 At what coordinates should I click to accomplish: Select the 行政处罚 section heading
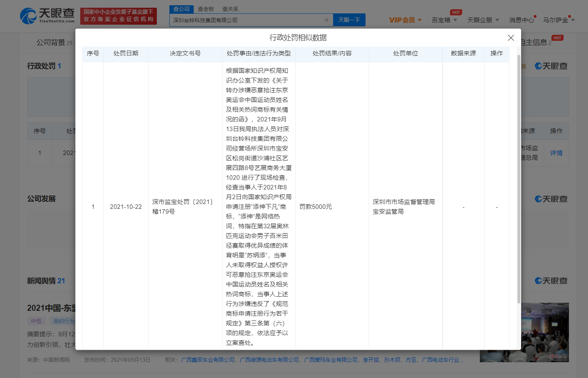click(x=44, y=66)
